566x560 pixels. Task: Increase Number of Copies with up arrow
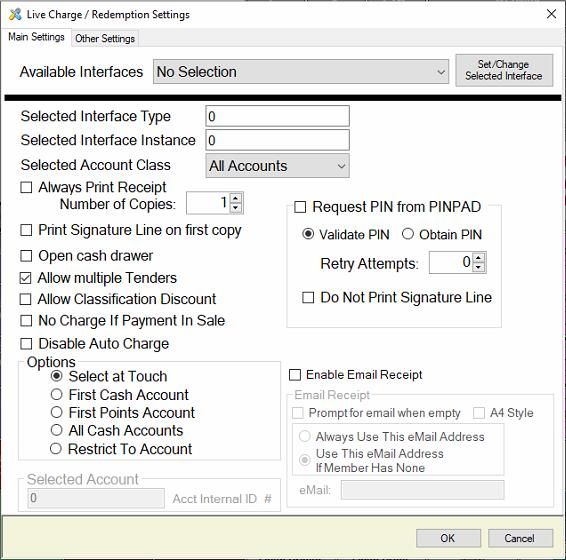coord(236,198)
